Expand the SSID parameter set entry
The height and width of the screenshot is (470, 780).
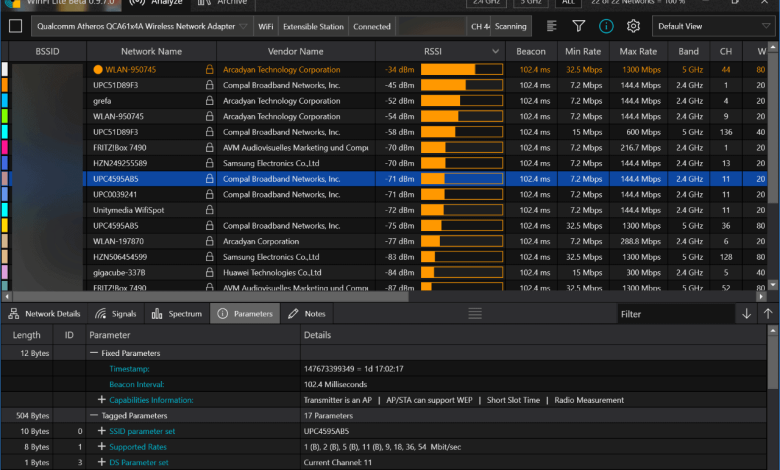coord(101,431)
